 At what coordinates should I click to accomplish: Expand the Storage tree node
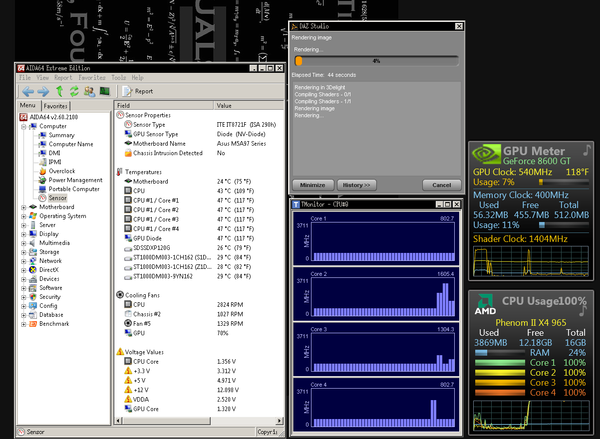click(24, 252)
